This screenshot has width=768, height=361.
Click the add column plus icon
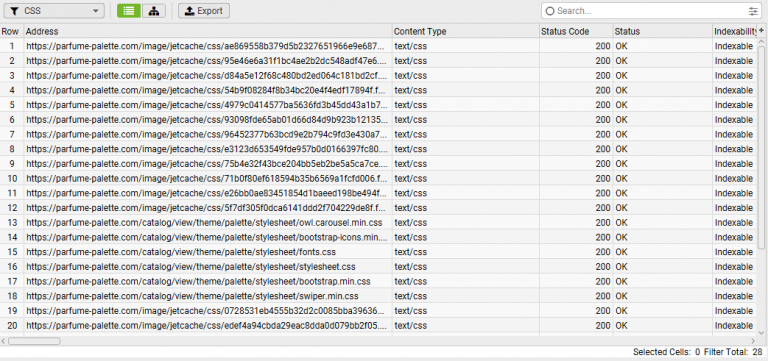[x=762, y=30]
